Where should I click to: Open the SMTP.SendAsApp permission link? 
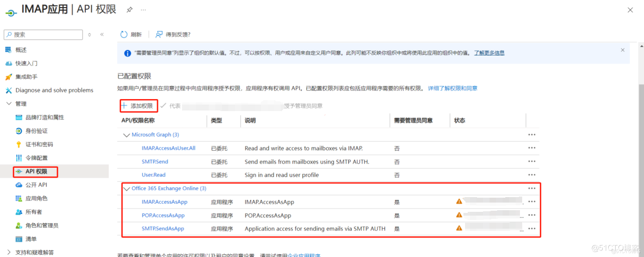click(163, 229)
